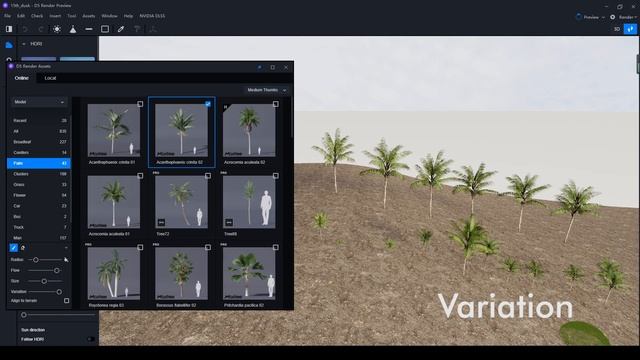Select the Truck category
This screenshot has height=360, width=640.
click(x=39, y=227)
